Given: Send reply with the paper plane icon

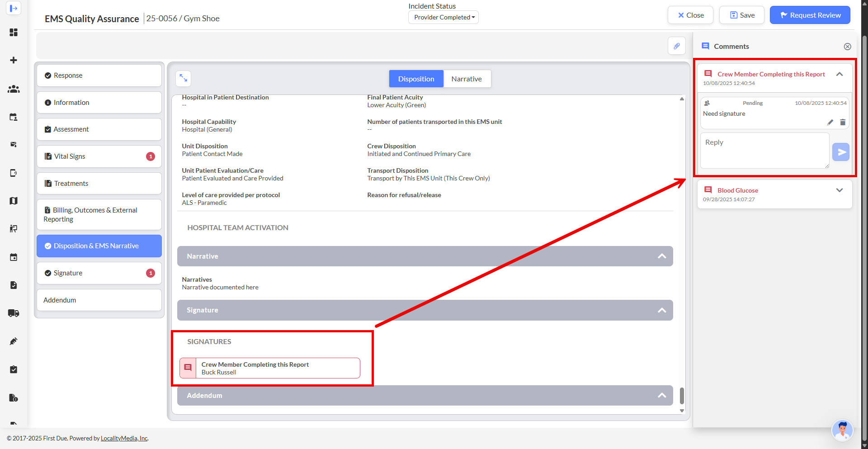Looking at the screenshot, I should click(x=841, y=152).
